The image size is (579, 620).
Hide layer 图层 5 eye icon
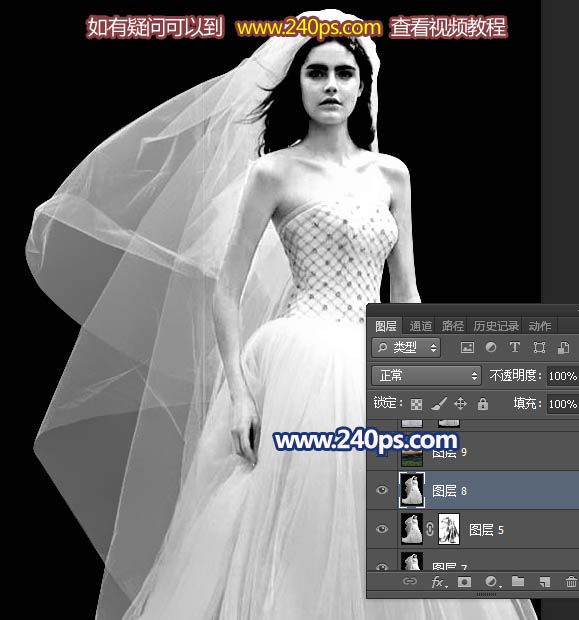point(382,529)
